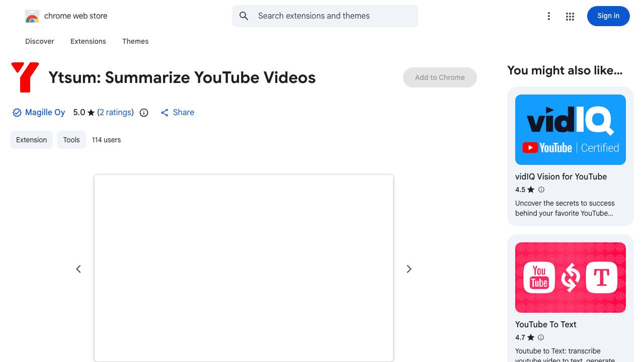
Task: Open the vidIQ Vision for YouTube title
Action: click(561, 176)
